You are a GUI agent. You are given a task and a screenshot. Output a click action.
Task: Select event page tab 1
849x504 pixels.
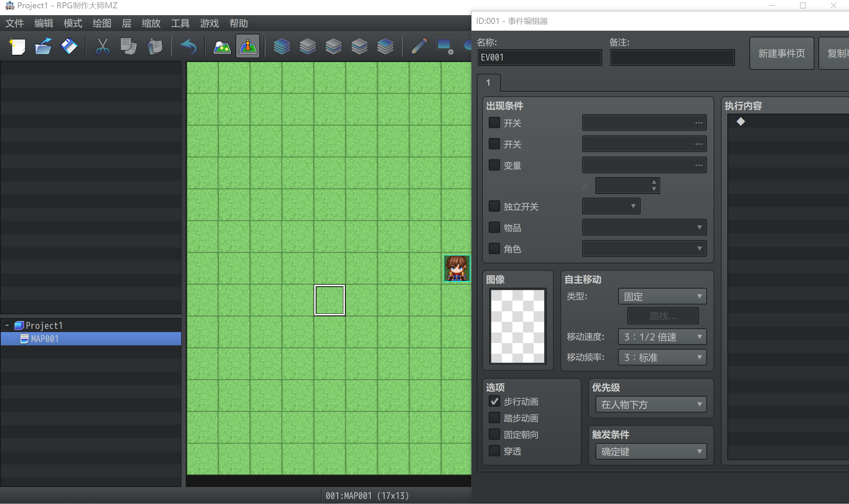pyautogui.click(x=488, y=83)
